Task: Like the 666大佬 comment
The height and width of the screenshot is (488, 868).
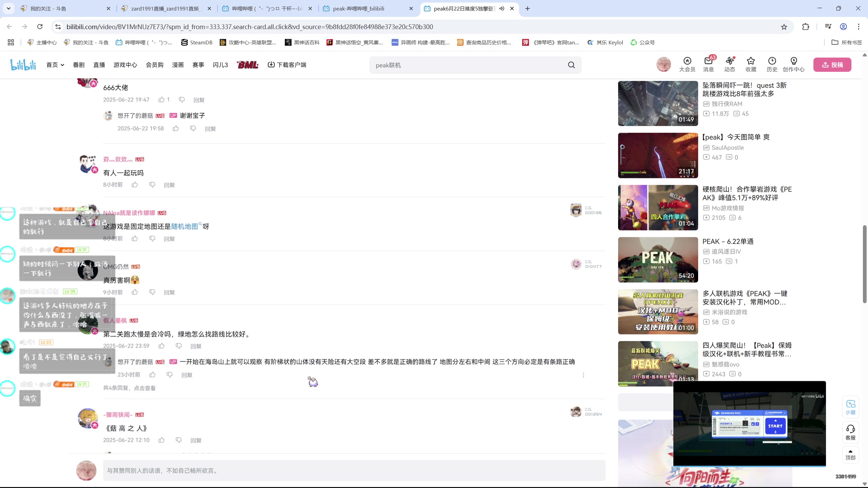Action: 161,100
